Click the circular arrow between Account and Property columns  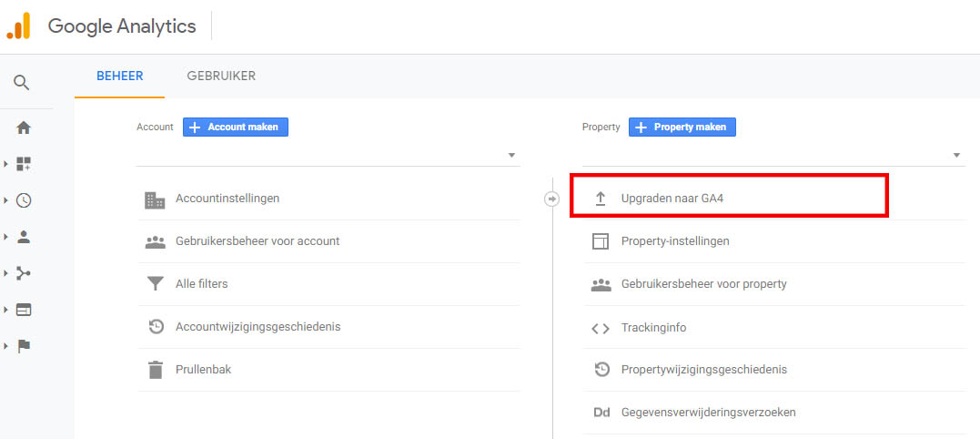point(551,199)
